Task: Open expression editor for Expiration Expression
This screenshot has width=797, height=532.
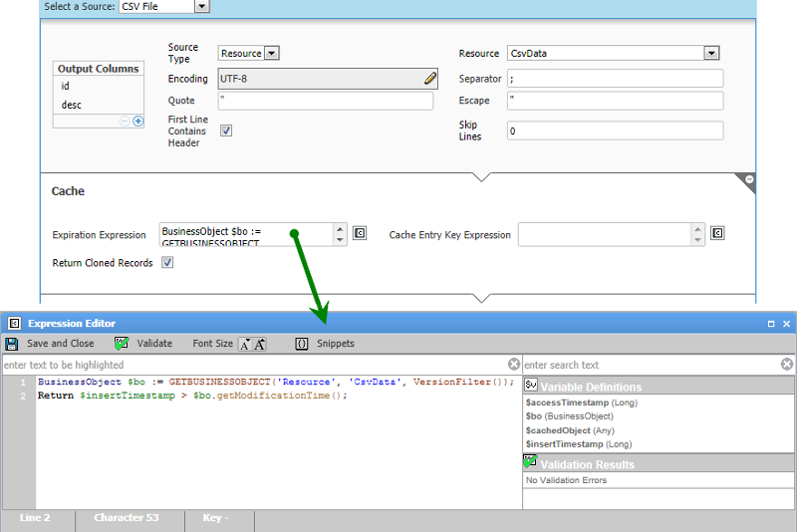Action: [360, 233]
